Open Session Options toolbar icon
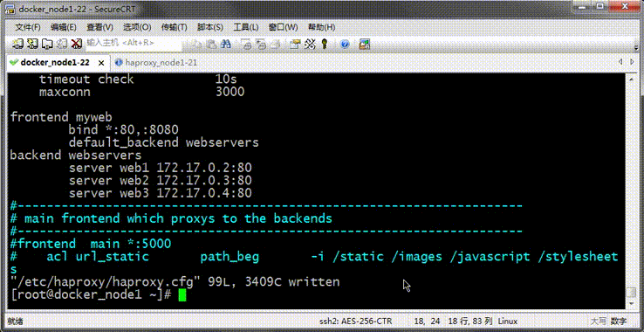644x332 pixels. click(x=295, y=44)
